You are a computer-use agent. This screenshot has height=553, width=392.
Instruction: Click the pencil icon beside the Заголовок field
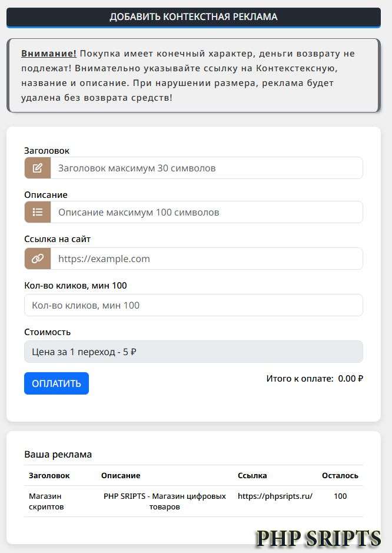point(38,168)
